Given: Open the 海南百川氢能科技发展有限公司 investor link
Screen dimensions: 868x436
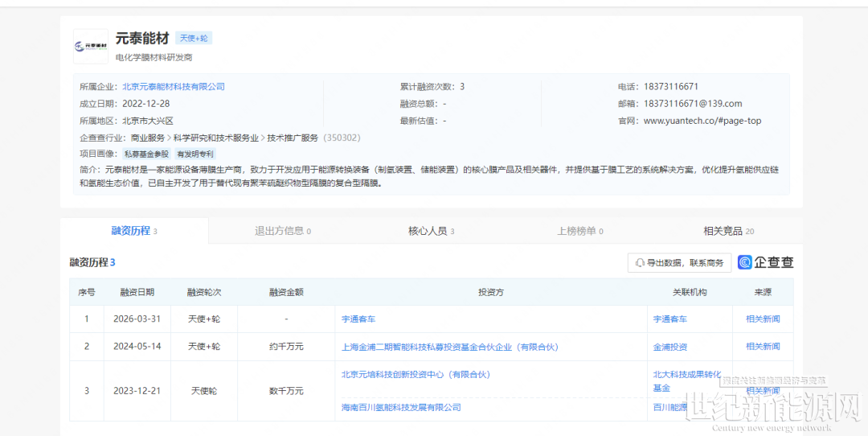Looking at the screenshot, I should click(400, 408).
